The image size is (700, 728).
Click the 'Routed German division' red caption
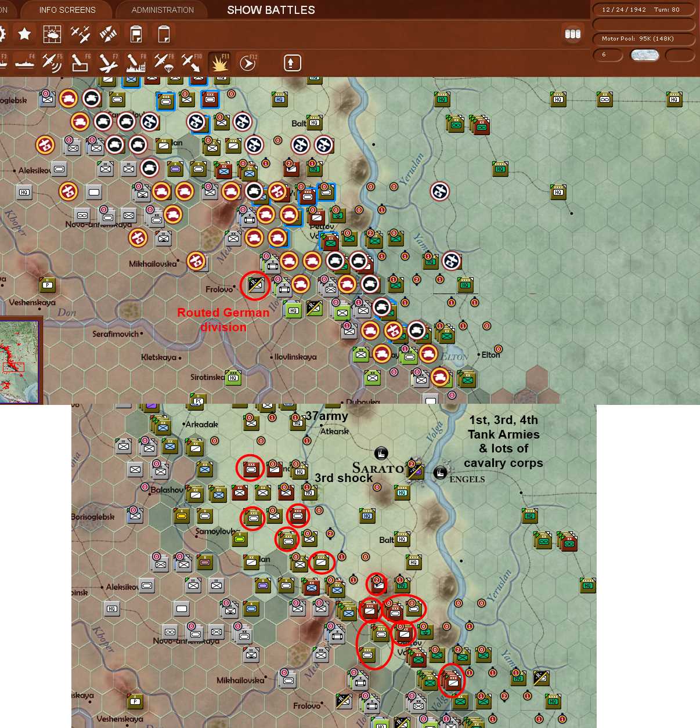coord(223,320)
